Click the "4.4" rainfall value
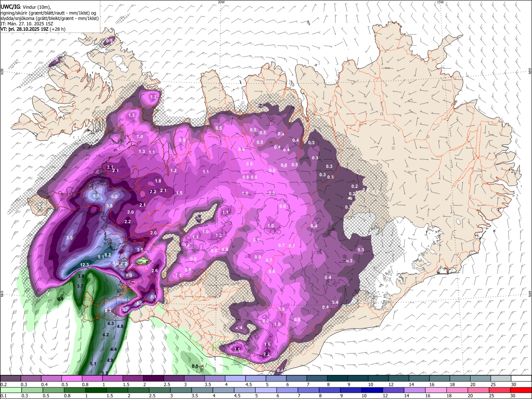 coord(113,349)
